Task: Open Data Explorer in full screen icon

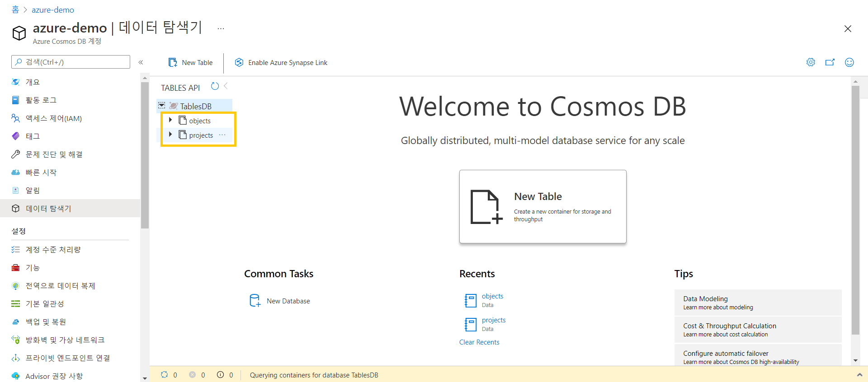Action: (830, 62)
